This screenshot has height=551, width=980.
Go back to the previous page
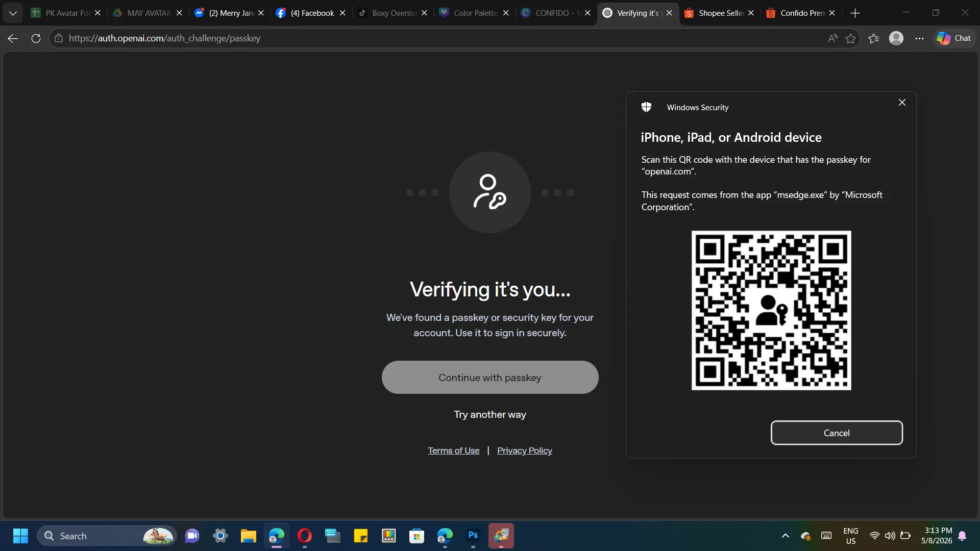pos(13,38)
